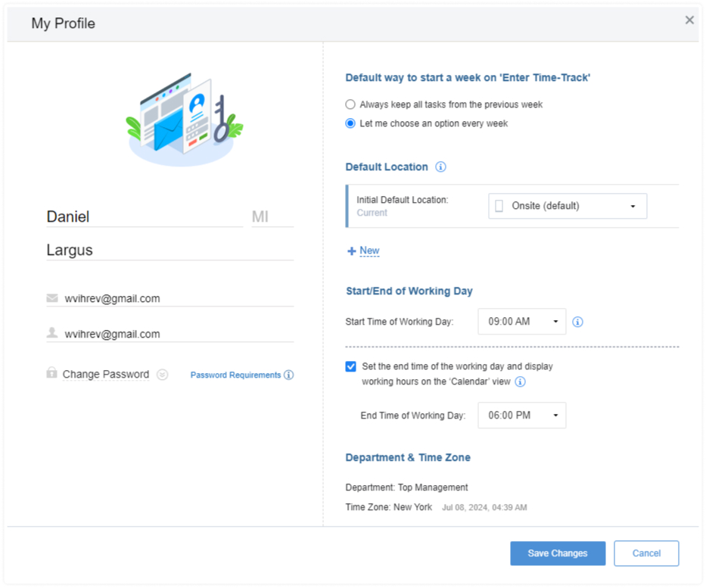Click the 'Default way to start a week' heading
Viewport: 706px width, 588px height.
(x=468, y=78)
